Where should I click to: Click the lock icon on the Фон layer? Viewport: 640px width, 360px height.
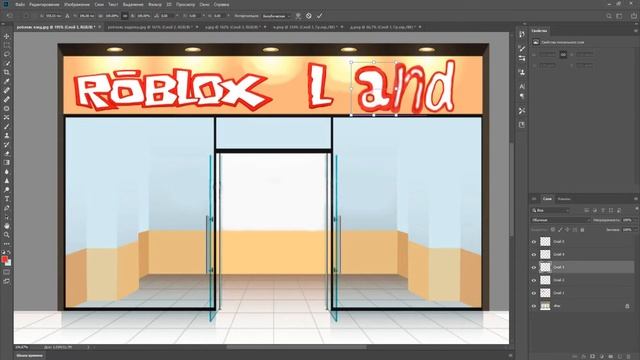627,306
